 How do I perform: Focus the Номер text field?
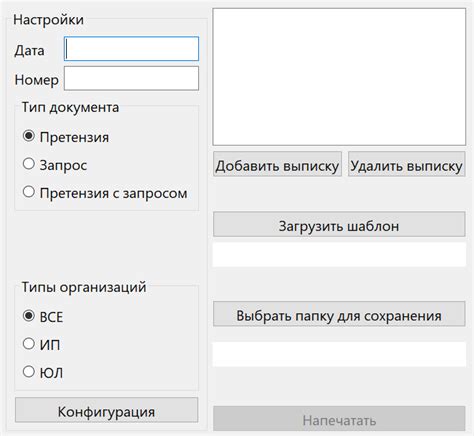coord(131,78)
